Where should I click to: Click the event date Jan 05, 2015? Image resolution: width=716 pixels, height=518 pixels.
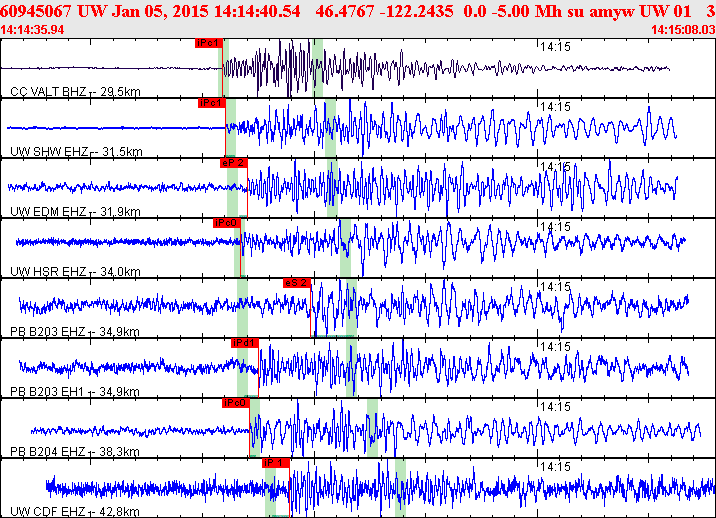click(x=161, y=11)
